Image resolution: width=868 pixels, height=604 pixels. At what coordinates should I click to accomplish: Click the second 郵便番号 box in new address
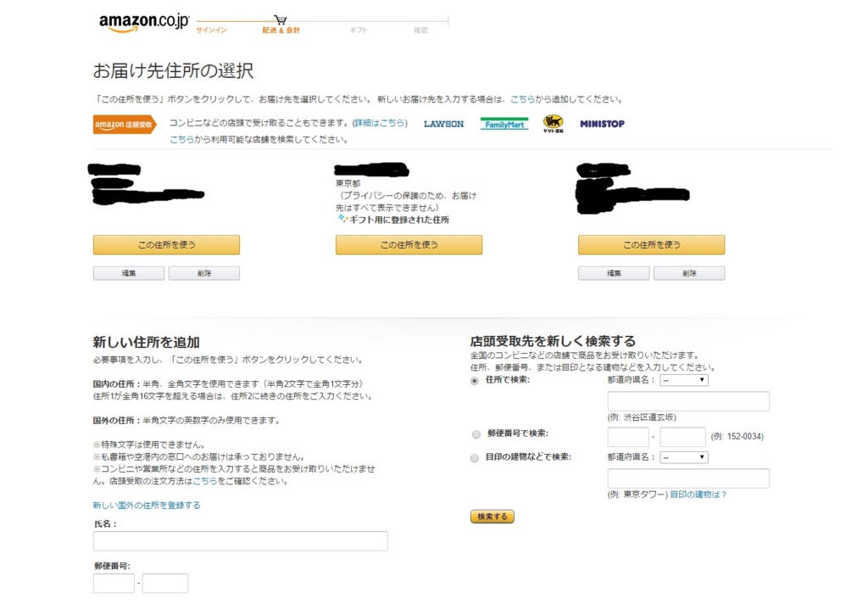(x=165, y=584)
